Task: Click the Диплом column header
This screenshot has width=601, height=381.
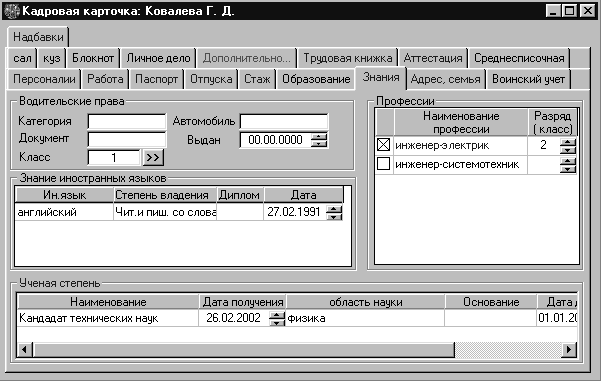Action: point(240,195)
